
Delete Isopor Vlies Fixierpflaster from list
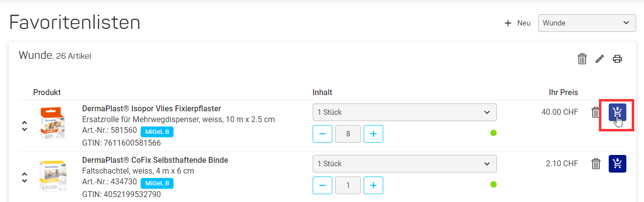595,112
